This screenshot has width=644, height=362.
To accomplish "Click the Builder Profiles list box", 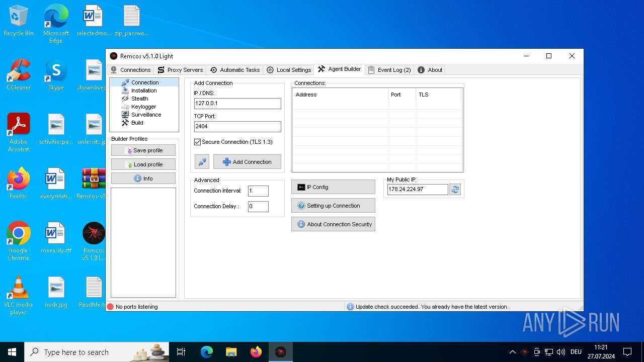I will 143,242.
